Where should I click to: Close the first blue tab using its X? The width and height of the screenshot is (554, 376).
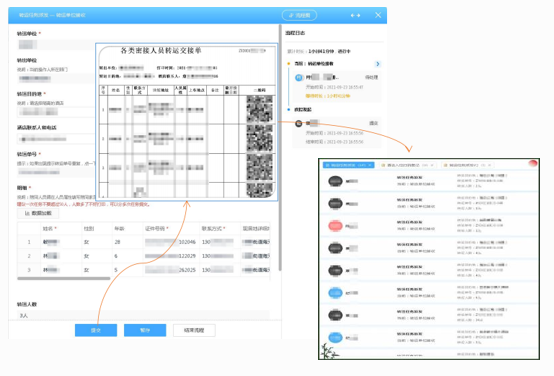(x=370, y=165)
